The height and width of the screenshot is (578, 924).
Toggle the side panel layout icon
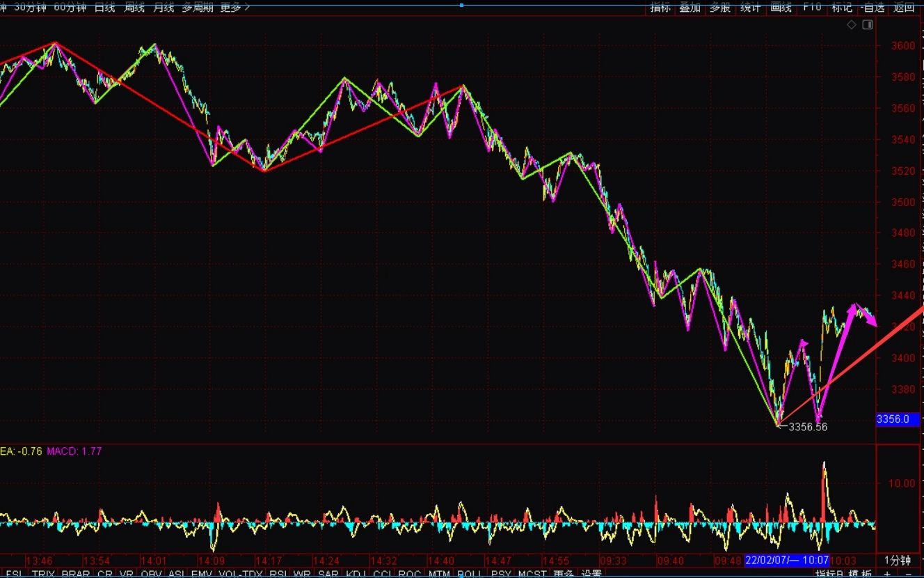pos(868,25)
